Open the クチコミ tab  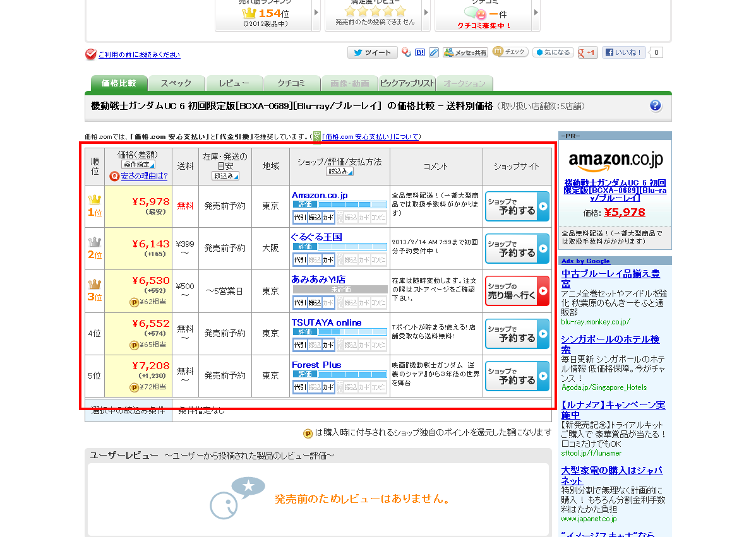pos(291,83)
